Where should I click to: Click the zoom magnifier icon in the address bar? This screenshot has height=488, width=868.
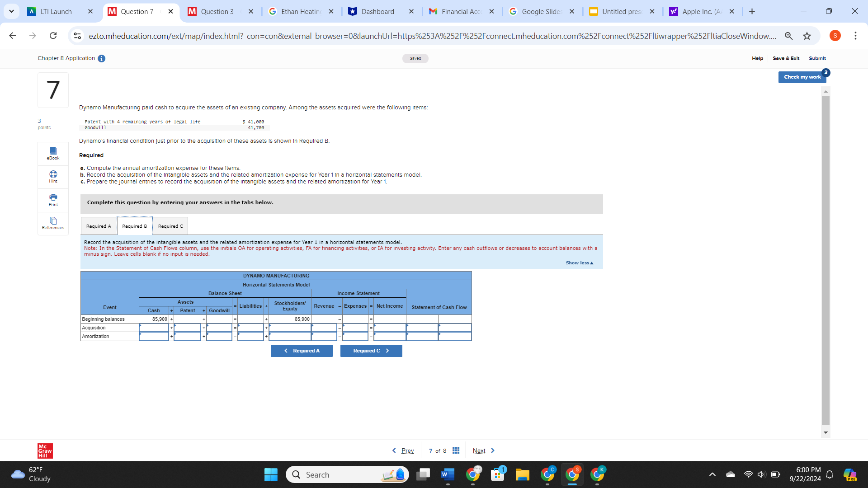pyautogui.click(x=788, y=36)
